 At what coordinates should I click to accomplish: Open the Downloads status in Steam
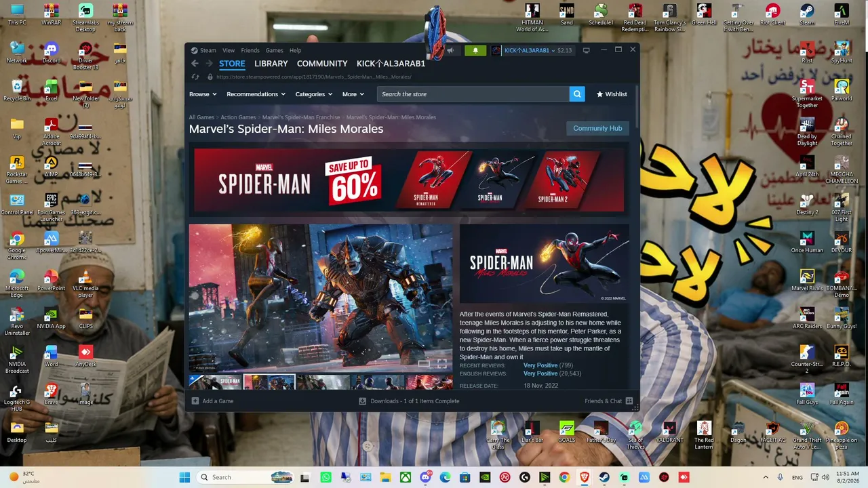pyautogui.click(x=409, y=401)
